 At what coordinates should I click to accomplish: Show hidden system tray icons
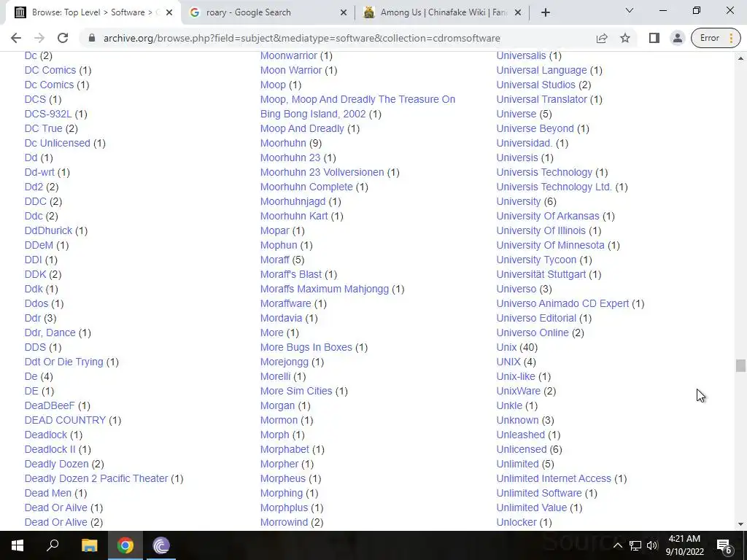[x=617, y=545]
